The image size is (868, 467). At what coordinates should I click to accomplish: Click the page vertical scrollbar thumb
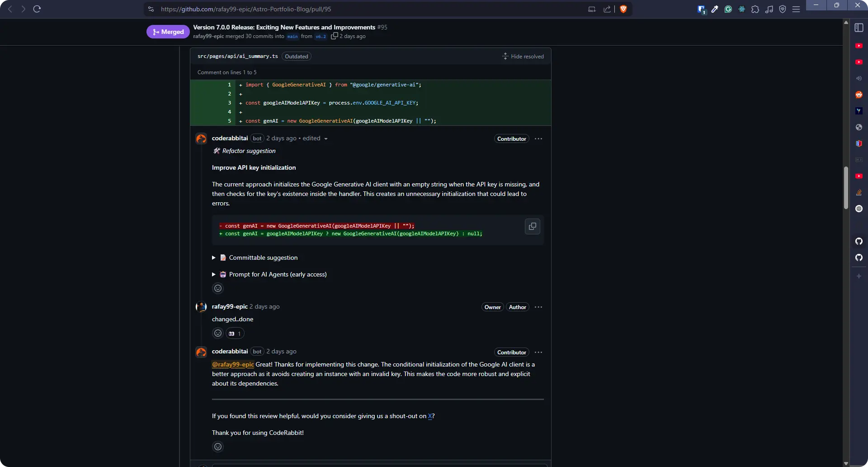coord(846,187)
